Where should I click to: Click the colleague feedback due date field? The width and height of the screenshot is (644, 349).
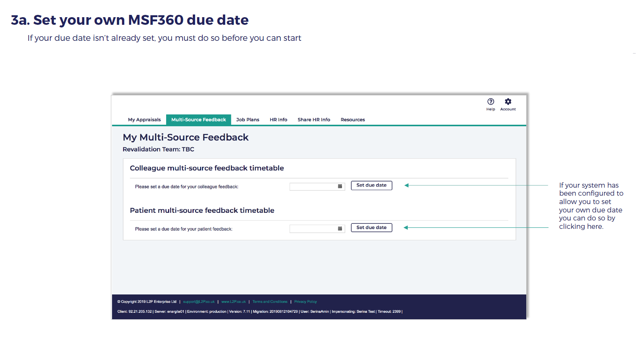click(x=313, y=187)
